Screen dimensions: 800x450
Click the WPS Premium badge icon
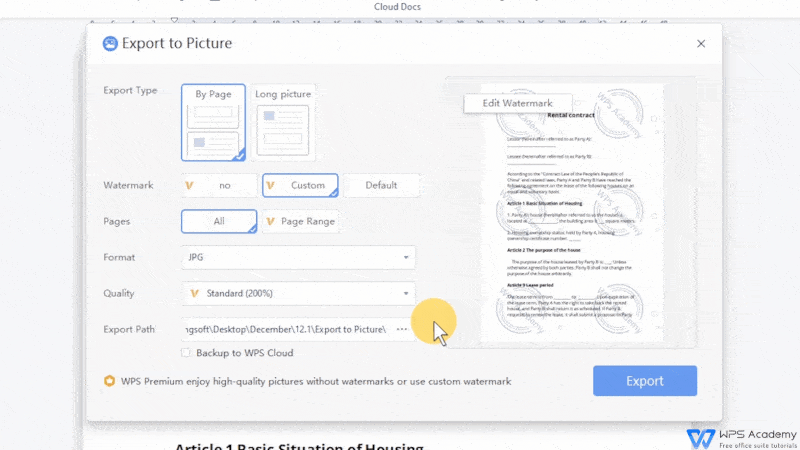click(109, 381)
